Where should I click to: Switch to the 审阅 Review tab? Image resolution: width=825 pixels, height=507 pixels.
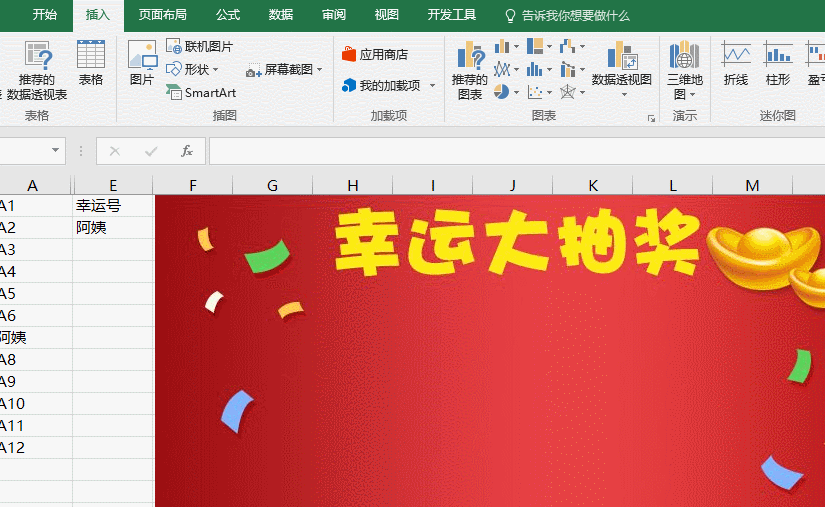pyautogui.click(x=334, y=15)
